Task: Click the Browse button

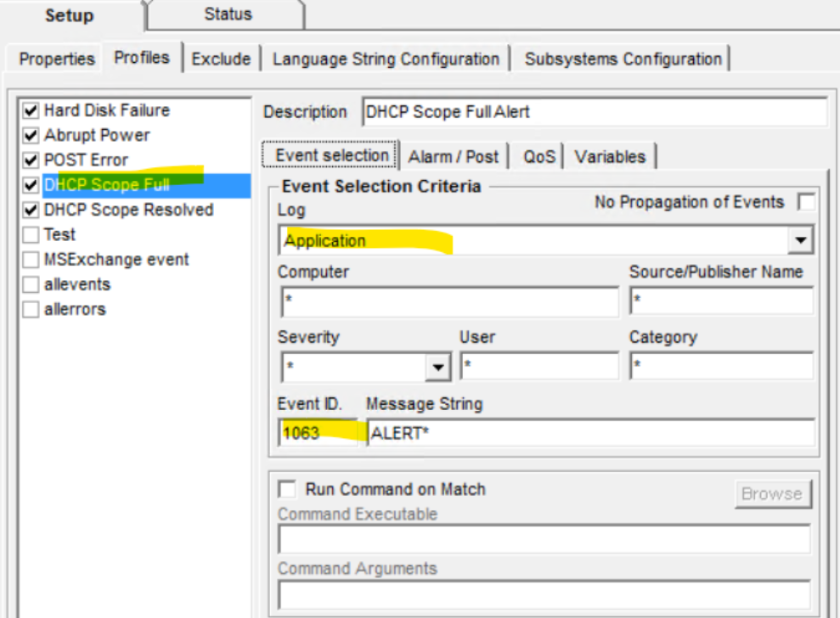Action: (773, 494)
